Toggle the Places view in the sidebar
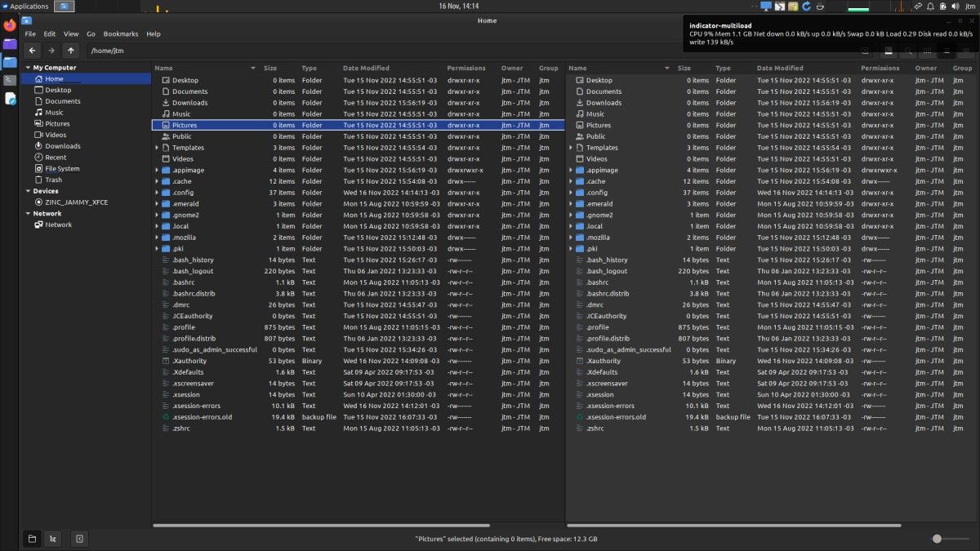This screenshot has height=551, width=980. point(32,539)
